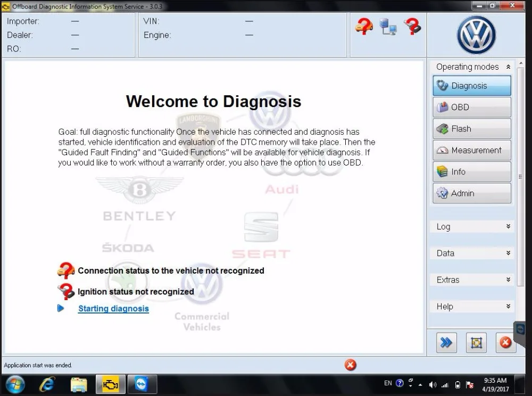532x396 pixels.
Task: Launch Internet Explorer from taskbar
Action: click(47, 385)
